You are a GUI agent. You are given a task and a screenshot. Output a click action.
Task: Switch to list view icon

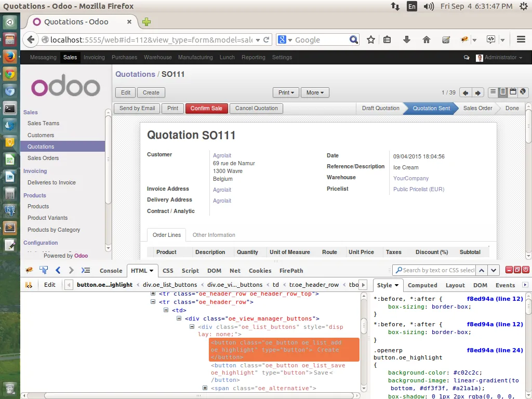(493, 92)
